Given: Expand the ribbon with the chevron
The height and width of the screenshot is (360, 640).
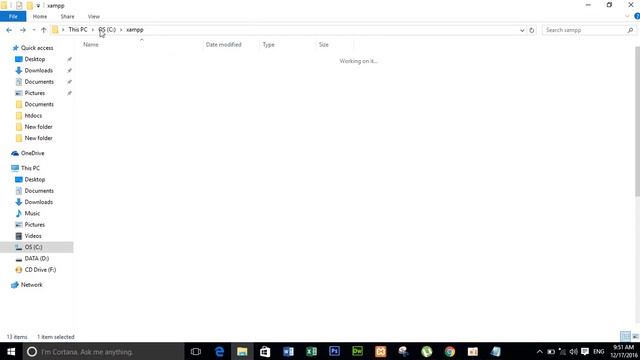Looking at the screenshot, I should [x=627, y=16].
